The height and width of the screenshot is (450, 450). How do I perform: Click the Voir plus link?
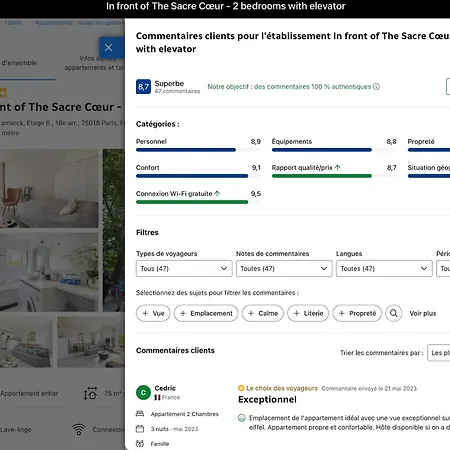pyautogui.click(x=423, y=313)
